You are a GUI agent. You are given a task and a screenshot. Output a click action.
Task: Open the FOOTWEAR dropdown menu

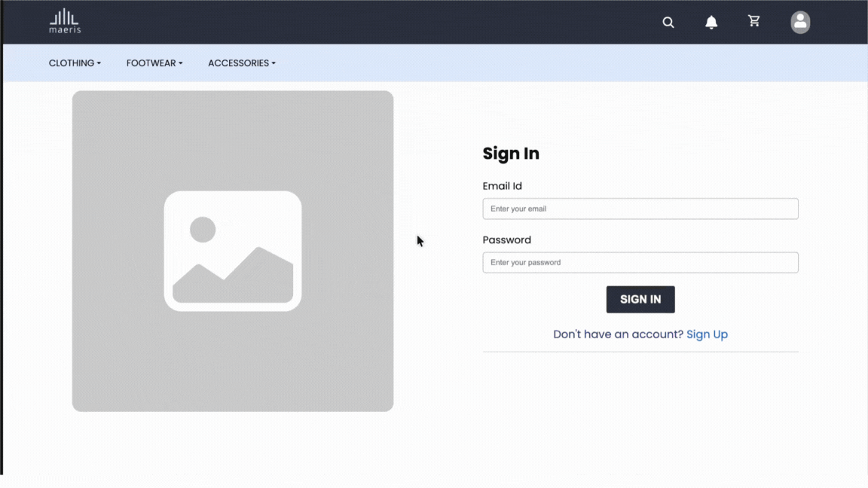154,63
